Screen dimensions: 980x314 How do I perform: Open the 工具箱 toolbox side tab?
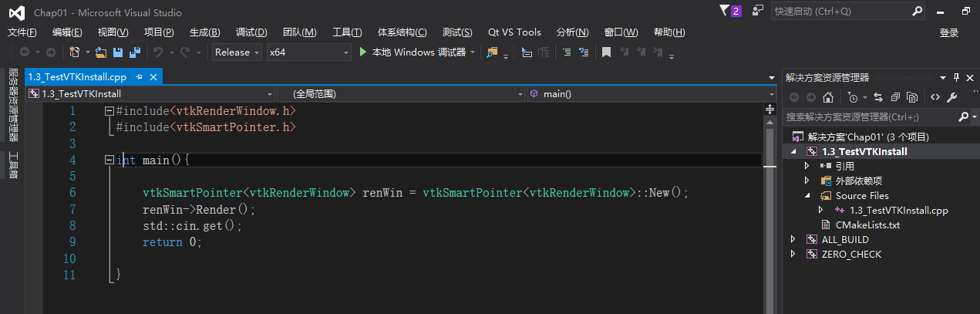(x=12, y=166)
